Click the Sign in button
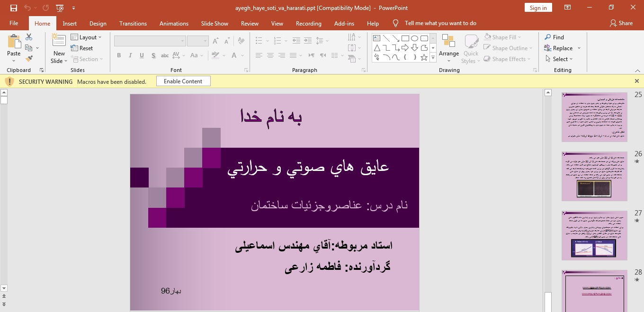The height and width of the screenshot is (312, 644). (538, 8)
